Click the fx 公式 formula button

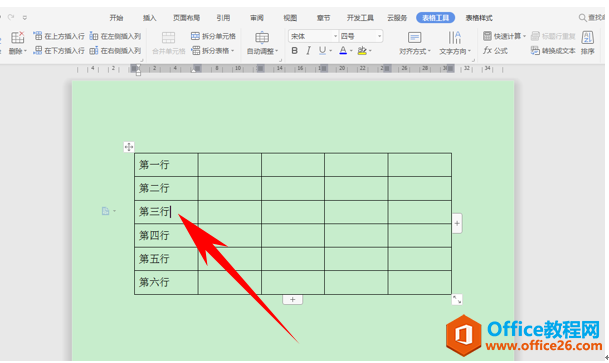coord(495,50)
